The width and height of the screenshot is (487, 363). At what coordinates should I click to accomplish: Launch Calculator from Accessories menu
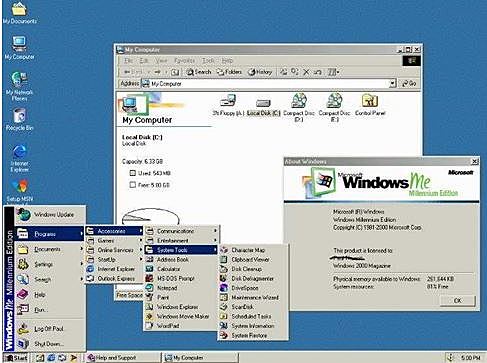pos(182,269)
